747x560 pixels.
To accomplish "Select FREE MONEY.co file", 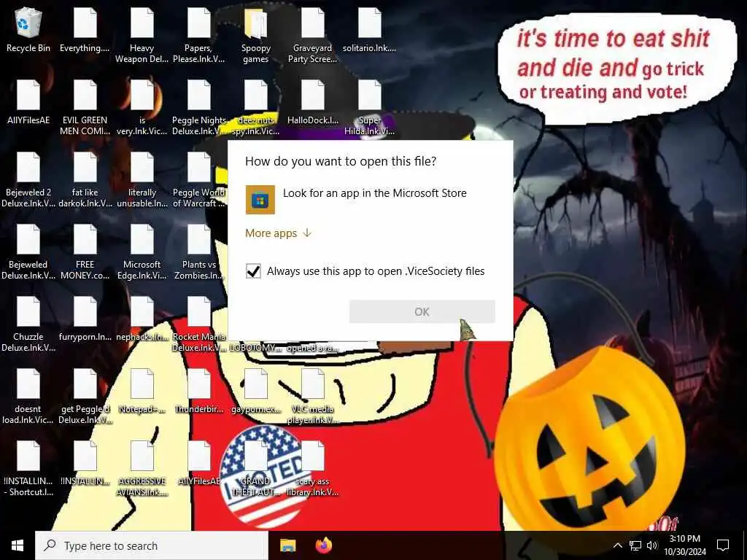I will [x=85, y=252].
